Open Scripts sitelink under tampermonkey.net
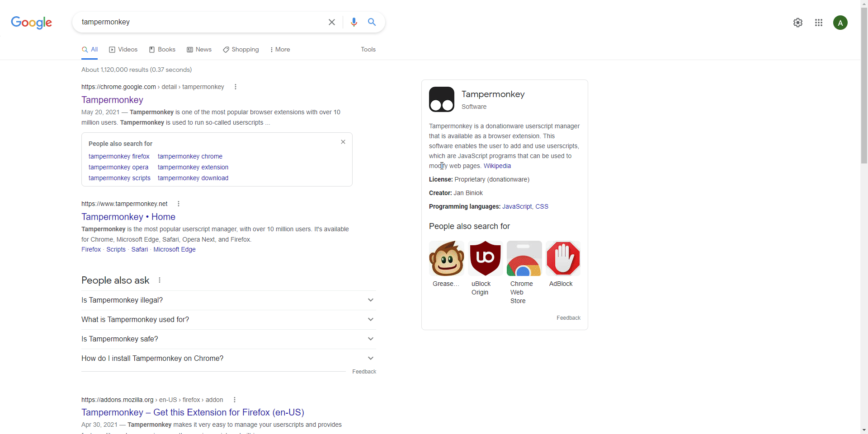 [116, 250]
